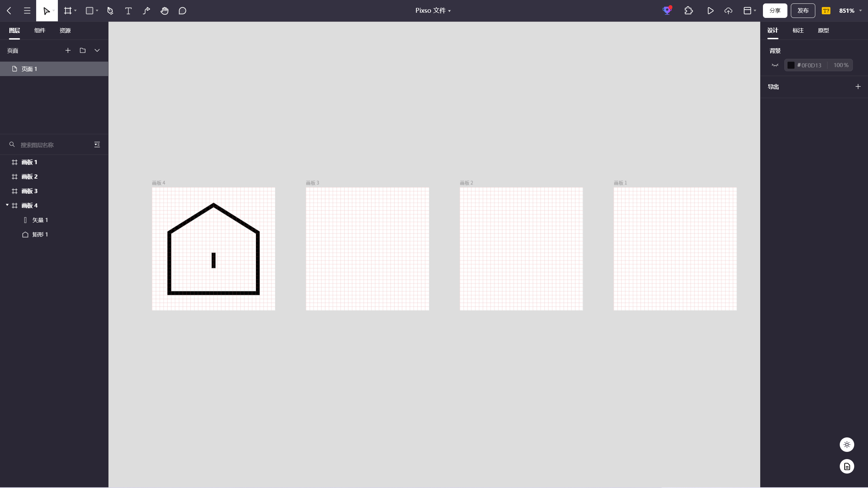Select the 画板 2 layer
The image size is (868, 488).
pos(54,177)
